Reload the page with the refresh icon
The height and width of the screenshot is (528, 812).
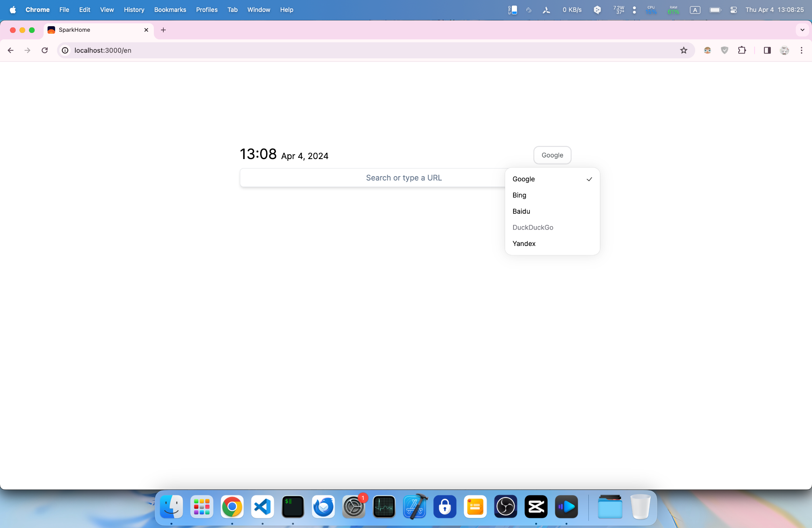point(45,50)
